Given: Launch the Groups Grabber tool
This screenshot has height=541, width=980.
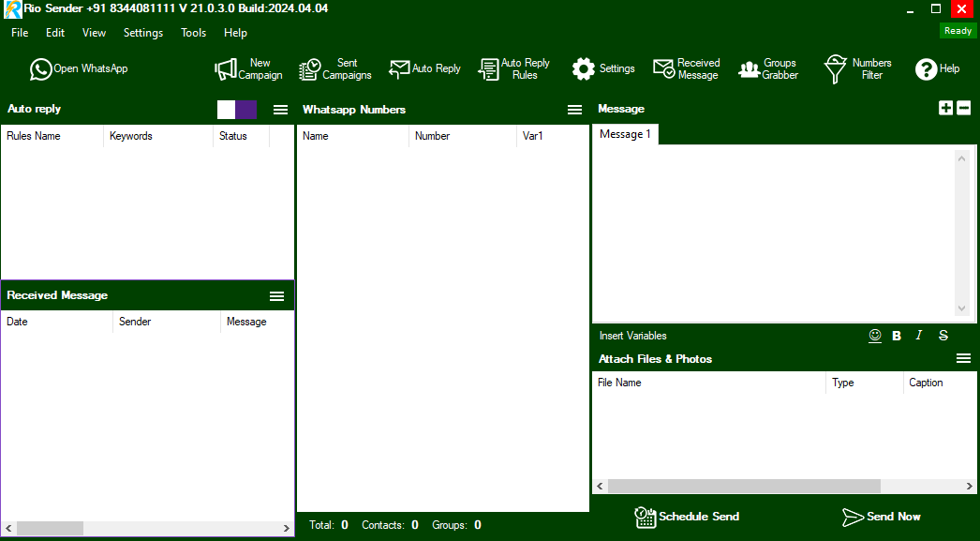Looking at the screenshot, I should tap(768, 68).
